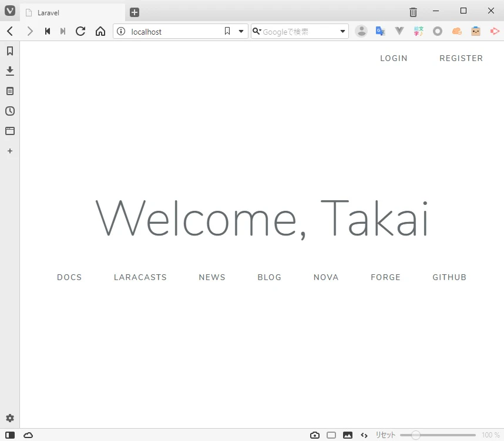Open the FORGE link
Screen dimensions: 504x441
[x=385, y=277]
